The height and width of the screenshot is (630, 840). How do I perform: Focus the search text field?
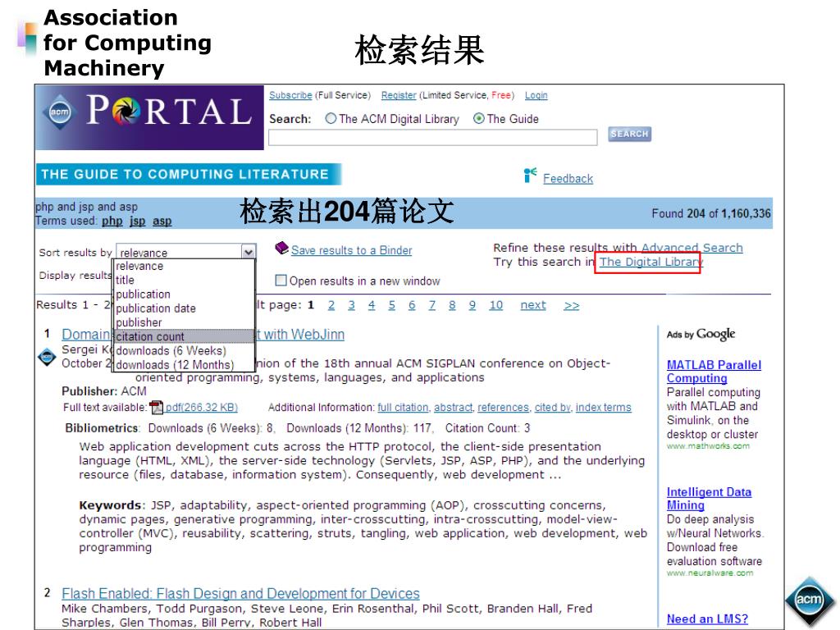(x=433, y=137)
